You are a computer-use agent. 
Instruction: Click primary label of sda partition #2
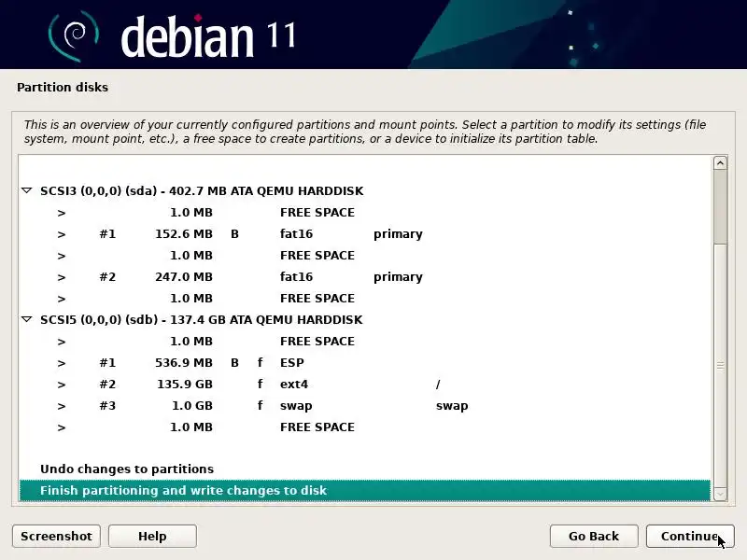click(x=399, y=277)
